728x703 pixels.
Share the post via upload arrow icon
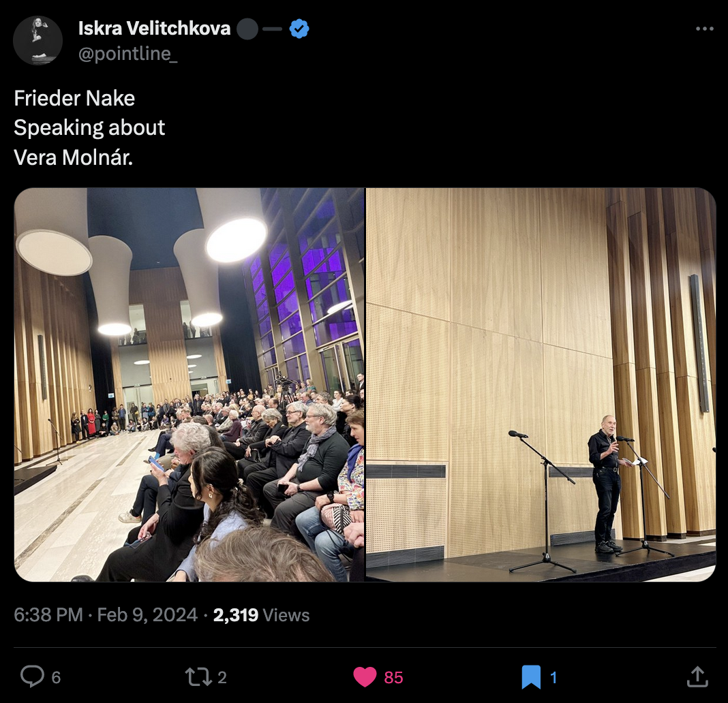(x=697, y=676)
